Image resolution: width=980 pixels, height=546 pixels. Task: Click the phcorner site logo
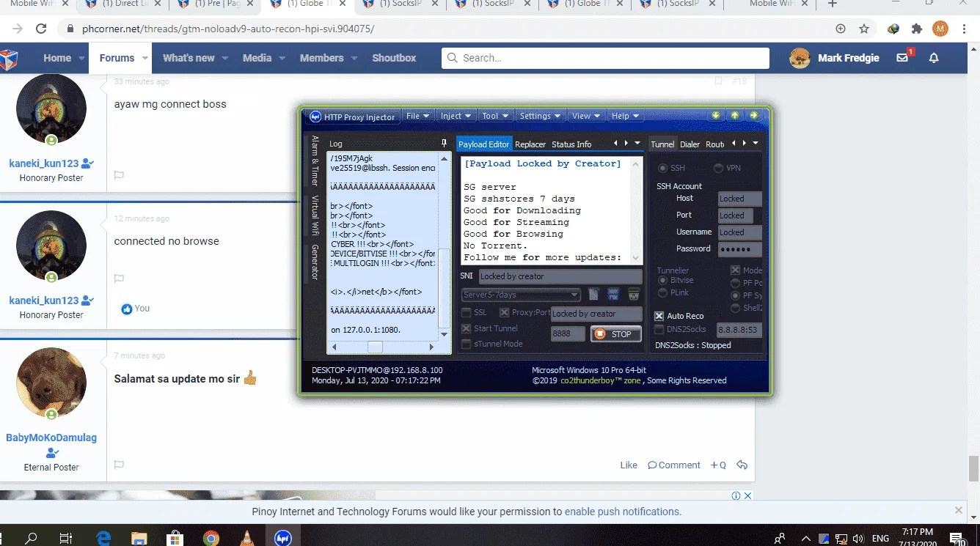tap(9, 58)
